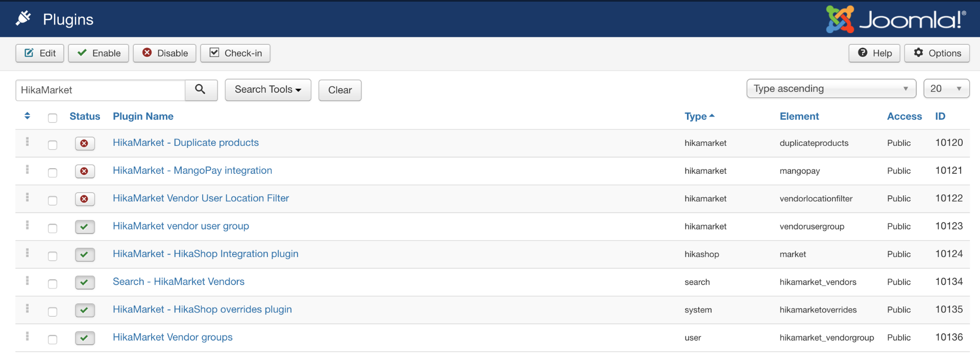Tick checkbox for HikaShop Integration plugin

click(x=53, y=256)
